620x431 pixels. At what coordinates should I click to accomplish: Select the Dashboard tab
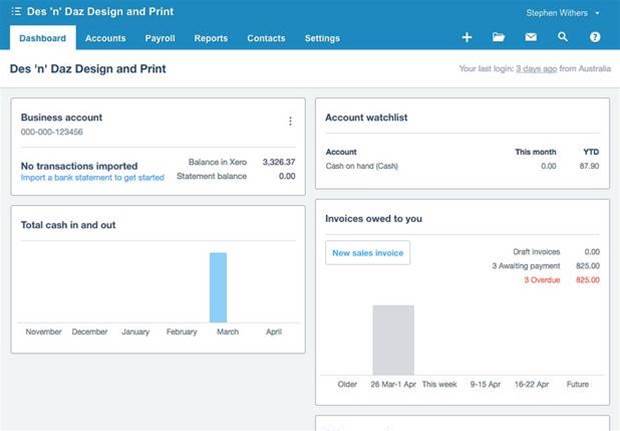tap(43, 38)
